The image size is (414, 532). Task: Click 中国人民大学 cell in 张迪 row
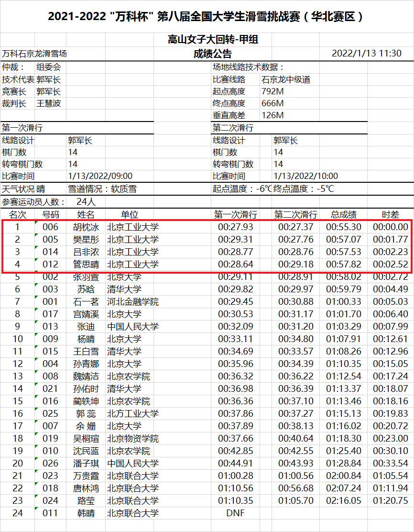click(x=132, y=326)
